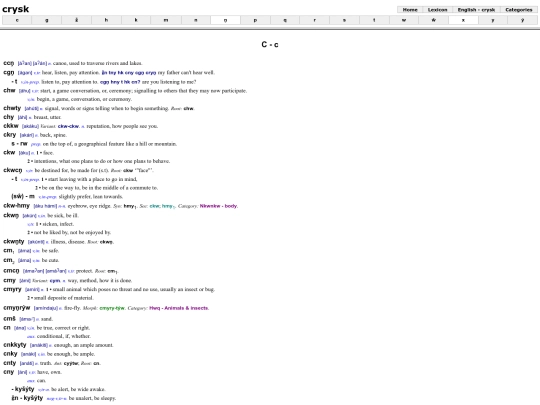The height and width of the screenshot is (405, 540).
Task: Select the letter t tab
Action: (x=374, y=20)
